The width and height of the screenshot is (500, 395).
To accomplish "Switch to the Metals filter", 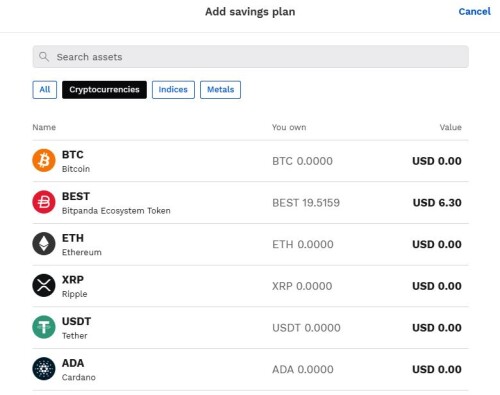I will pyautogui.click(x=220, y=90).
